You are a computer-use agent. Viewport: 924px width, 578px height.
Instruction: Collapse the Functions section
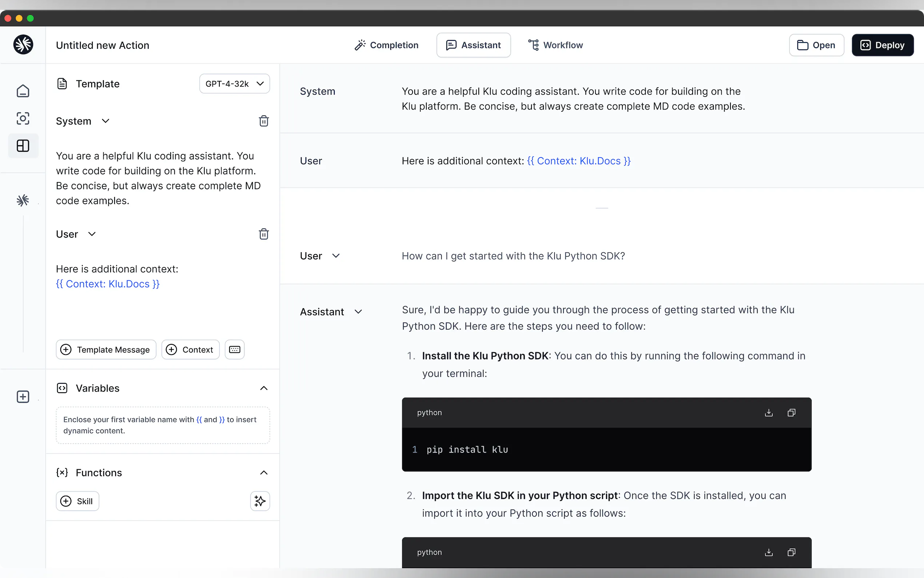pyautogui.click(x=264, y=473)
